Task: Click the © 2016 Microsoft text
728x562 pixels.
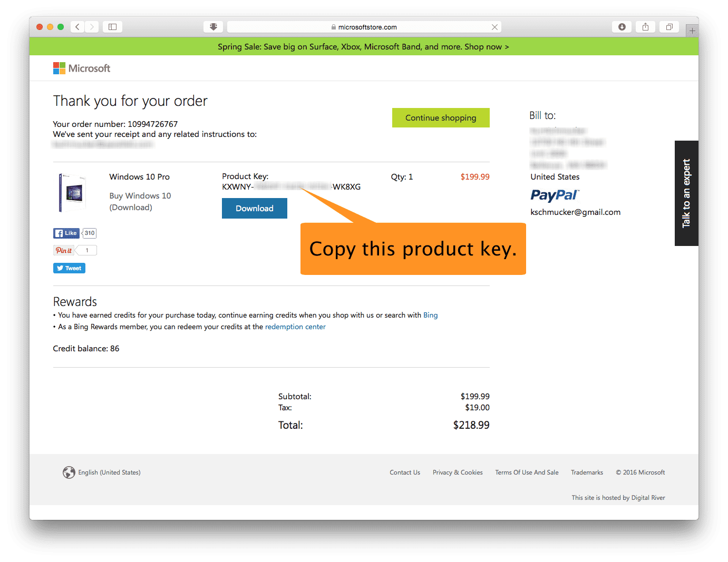Action: pyautogui.click(x=640, y=472)
